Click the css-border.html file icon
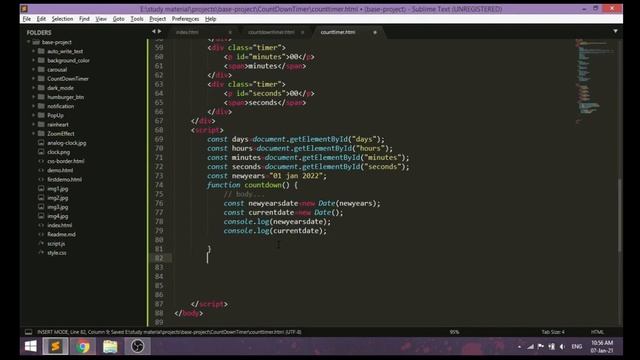Screen dimensions: 640x360 41,161
